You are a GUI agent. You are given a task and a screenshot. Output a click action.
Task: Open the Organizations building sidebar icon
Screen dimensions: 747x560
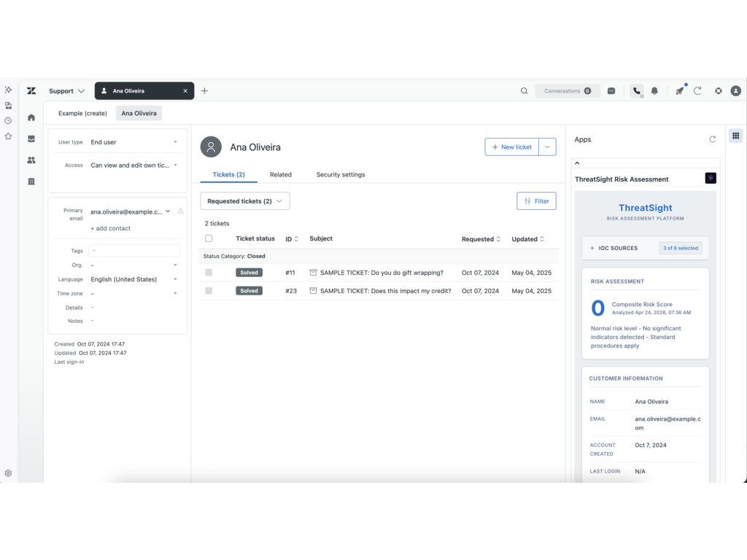coord(31,182)
